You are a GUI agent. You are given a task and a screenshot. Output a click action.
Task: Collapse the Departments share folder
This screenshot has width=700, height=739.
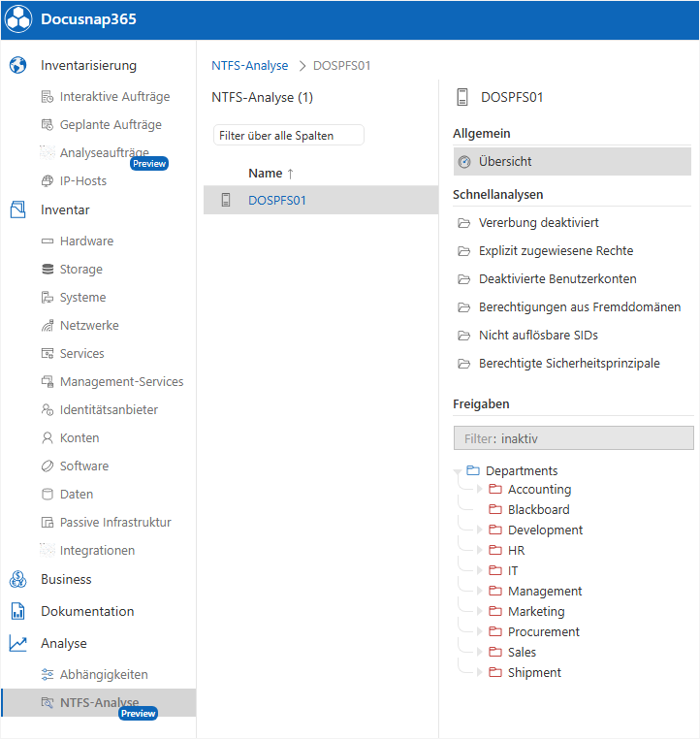click(x=457, y=471)
